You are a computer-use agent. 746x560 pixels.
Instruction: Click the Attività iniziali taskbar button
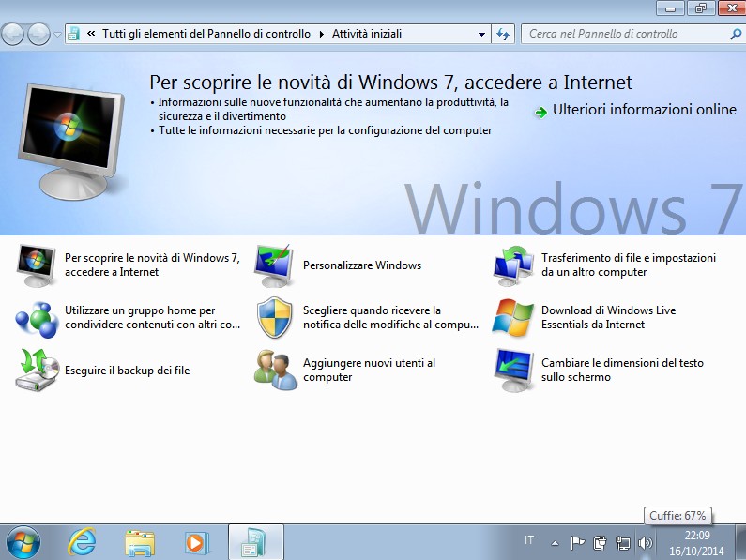pyautogui.click(x=256, y=542)
